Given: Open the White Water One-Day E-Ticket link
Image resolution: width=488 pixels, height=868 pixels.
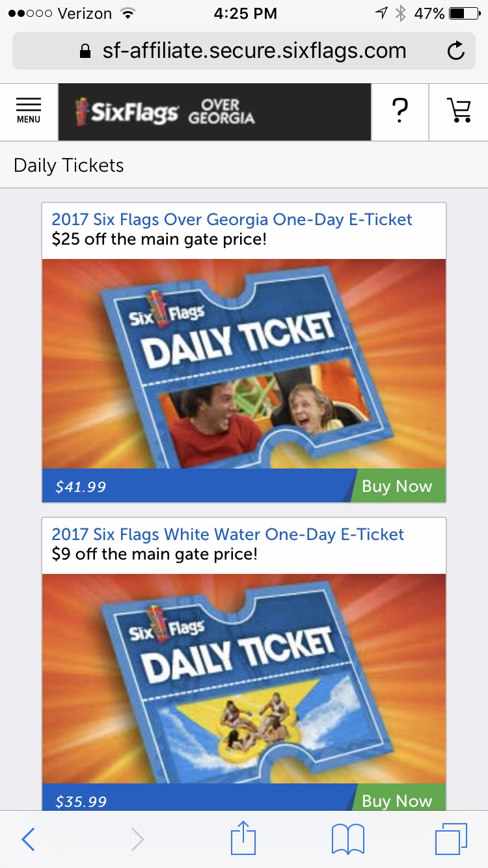Looking at the screenshot, I should coord(228,534).
